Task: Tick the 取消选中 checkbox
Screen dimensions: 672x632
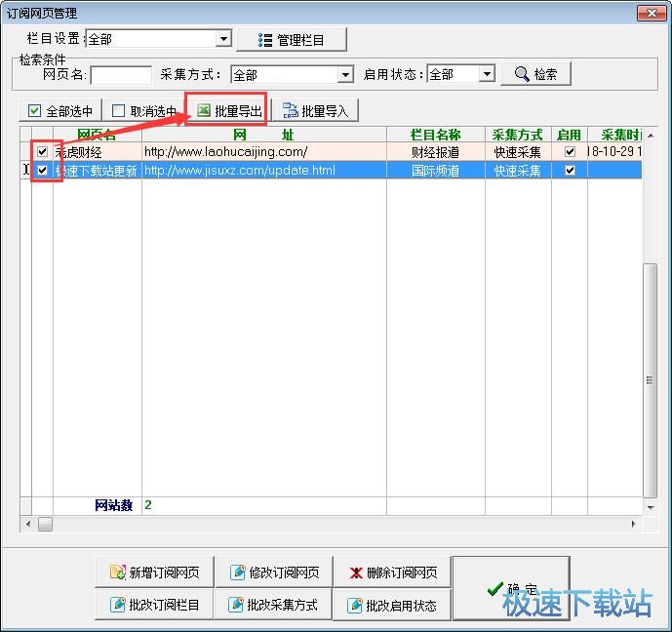Action: coord(118,111)
